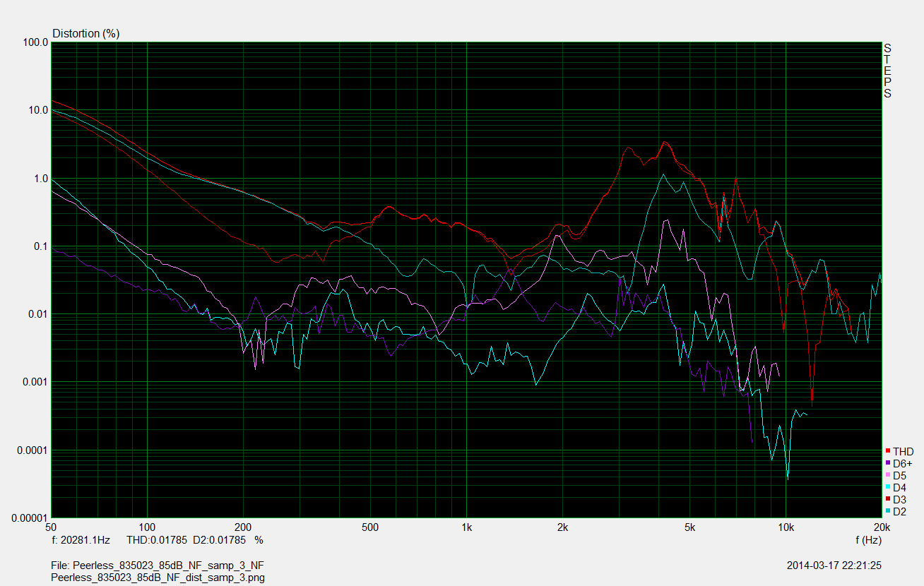Click the vertical STEPS label
The height and width of the screenshot is (586, 924).
point(887,71)
